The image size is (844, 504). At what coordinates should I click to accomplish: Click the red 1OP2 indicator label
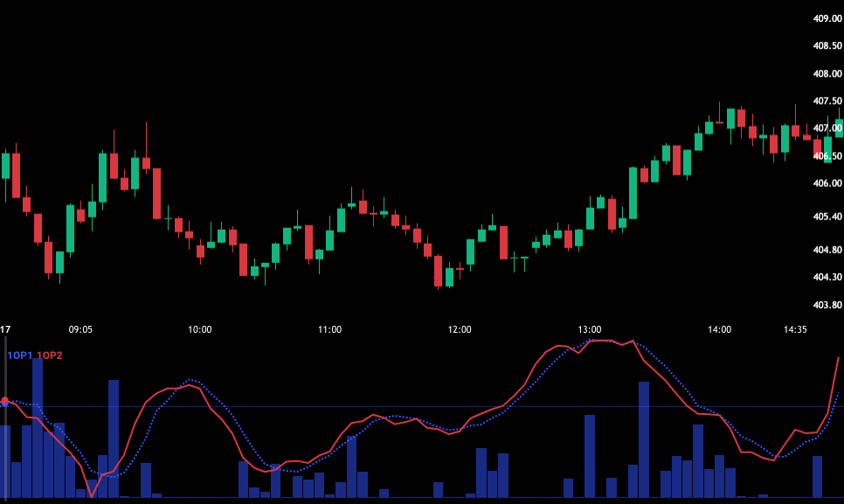pyautogui.click(x=50, y=356)
